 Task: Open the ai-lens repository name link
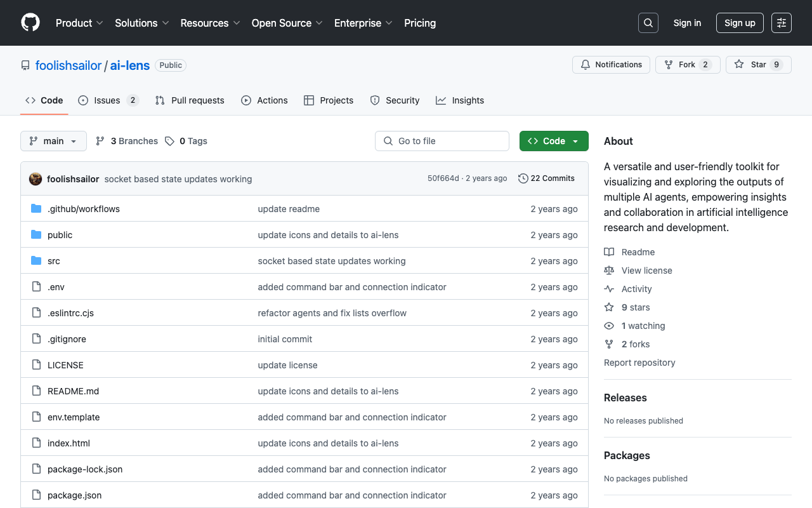click(130, 65)
